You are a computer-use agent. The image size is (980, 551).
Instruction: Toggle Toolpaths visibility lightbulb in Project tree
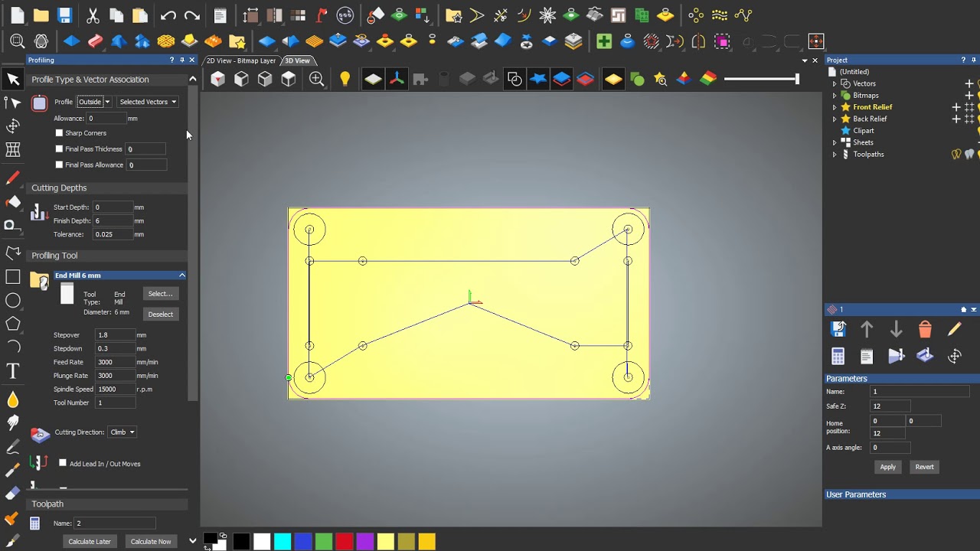tap(956, 155)
